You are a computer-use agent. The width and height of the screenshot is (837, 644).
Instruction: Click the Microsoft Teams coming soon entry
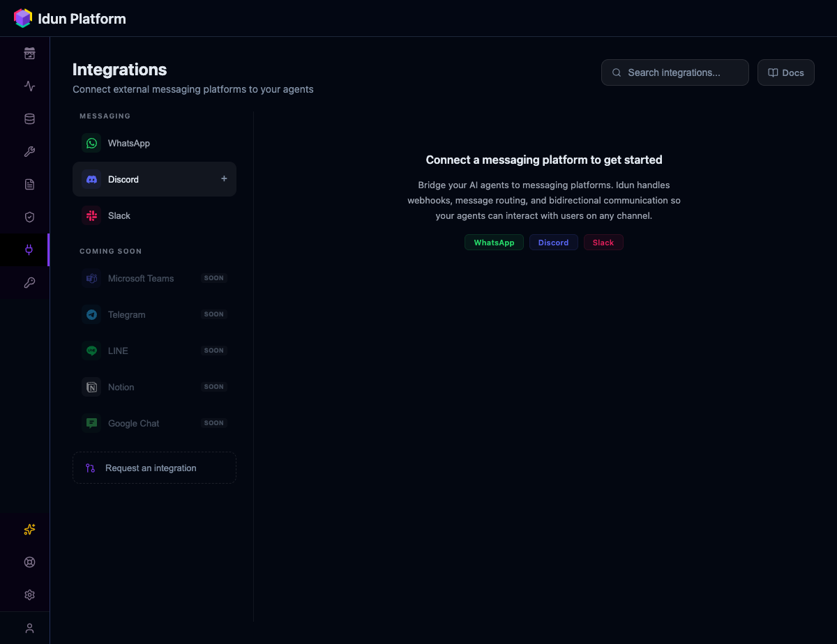tap(141, 278)
